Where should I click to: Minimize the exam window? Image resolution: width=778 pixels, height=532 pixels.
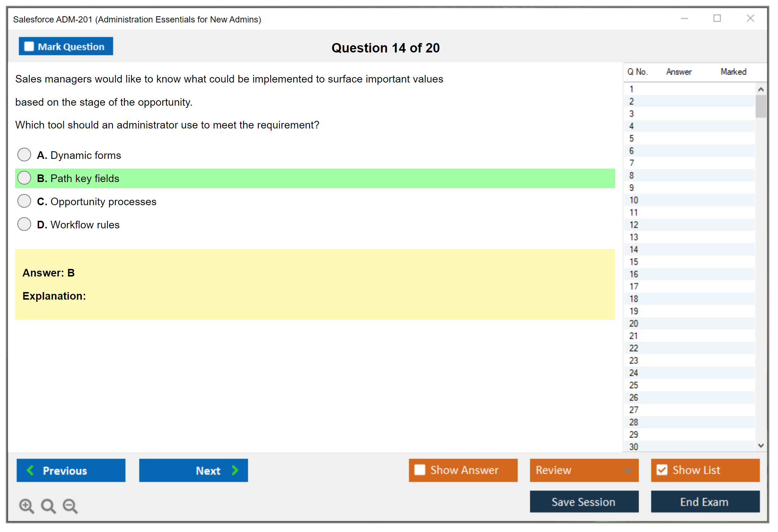[x=684, y=18]
